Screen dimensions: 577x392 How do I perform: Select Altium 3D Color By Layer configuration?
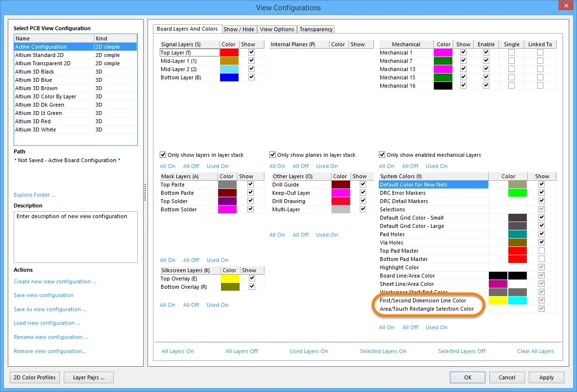pyautogui.click(x=75, y=96)
